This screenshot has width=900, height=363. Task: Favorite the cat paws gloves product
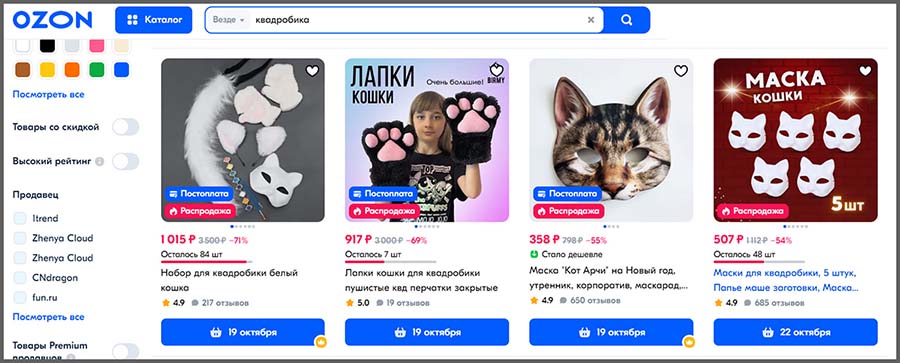[496, 71]
